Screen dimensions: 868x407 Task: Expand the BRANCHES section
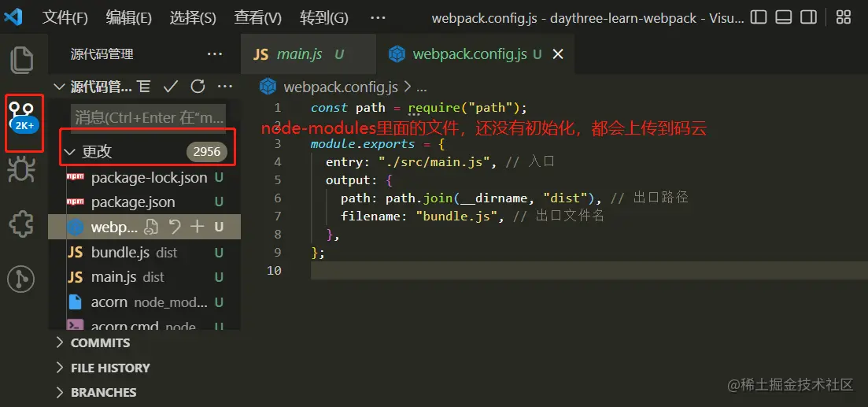pyautogui.click(x=60, y=392)
